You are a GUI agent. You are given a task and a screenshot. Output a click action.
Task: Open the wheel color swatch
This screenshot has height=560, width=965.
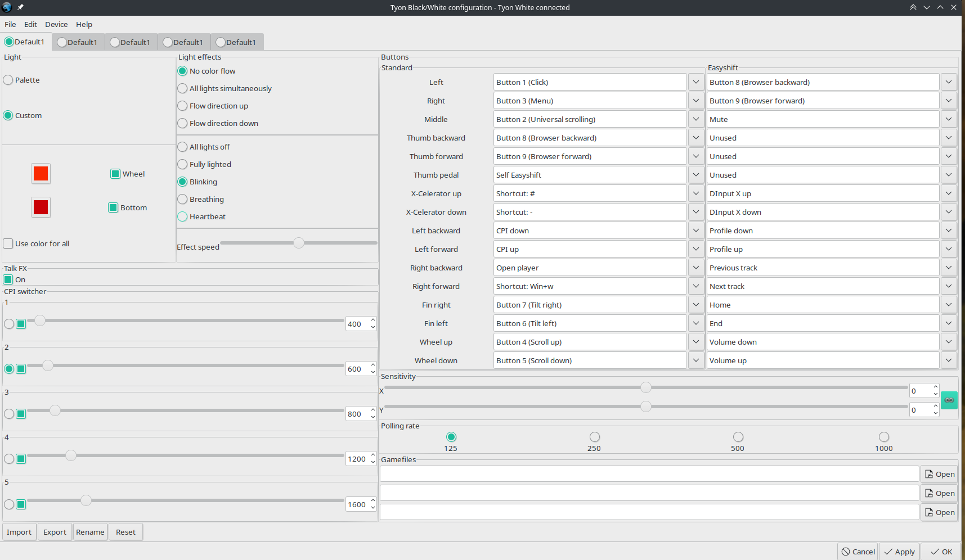[x=41, y=173]
